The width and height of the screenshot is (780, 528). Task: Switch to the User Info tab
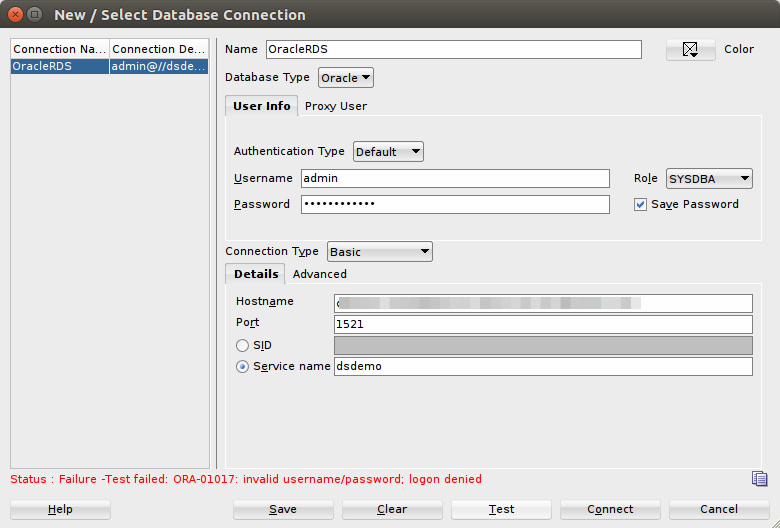coord(262,106)
